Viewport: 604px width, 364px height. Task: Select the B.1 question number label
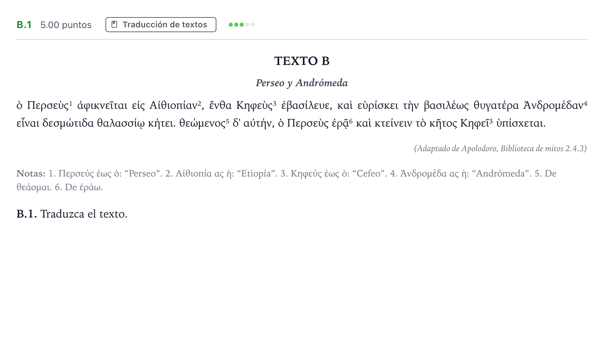tap(24, 25)
